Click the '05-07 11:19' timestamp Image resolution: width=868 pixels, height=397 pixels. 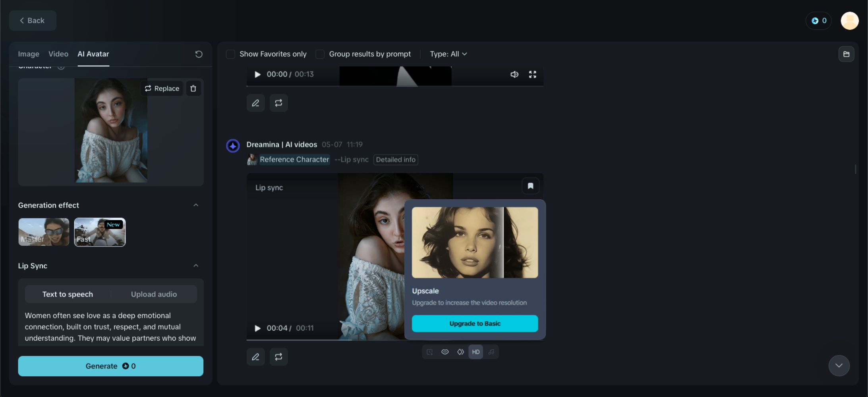click(342, 145)
